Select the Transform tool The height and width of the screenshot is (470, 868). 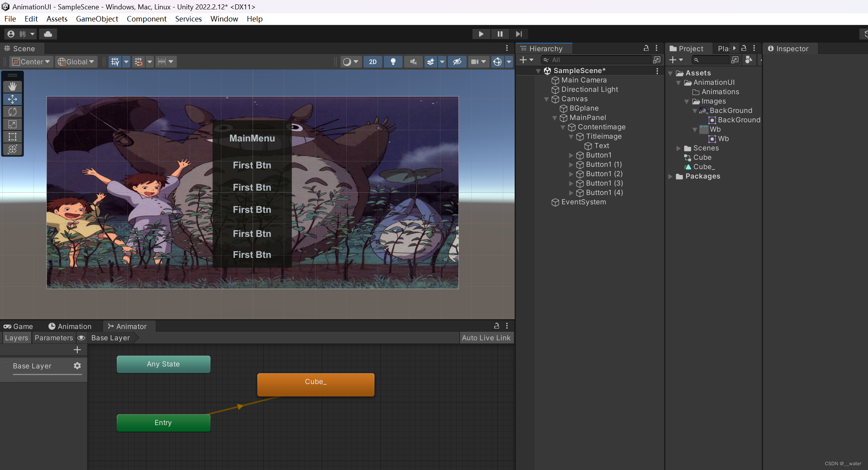(12, 149)
